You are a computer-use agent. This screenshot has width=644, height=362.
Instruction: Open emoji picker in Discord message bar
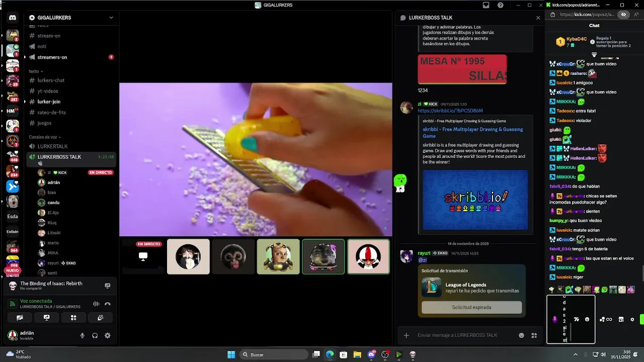[x=521, y=335]
